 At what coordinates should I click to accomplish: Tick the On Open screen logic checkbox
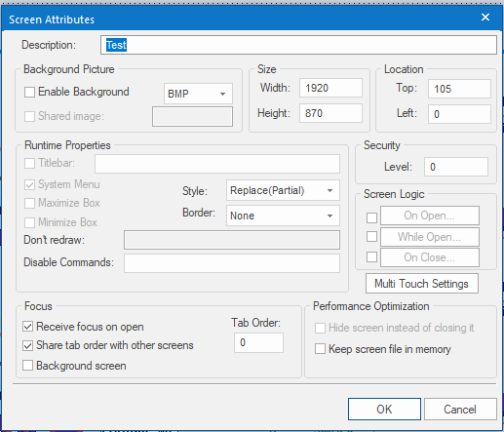(371, 217)
